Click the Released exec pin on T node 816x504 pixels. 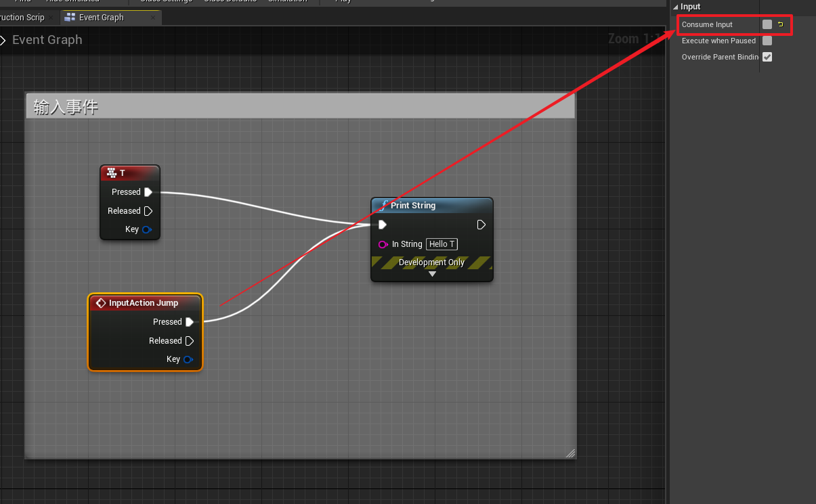point(148,211)
